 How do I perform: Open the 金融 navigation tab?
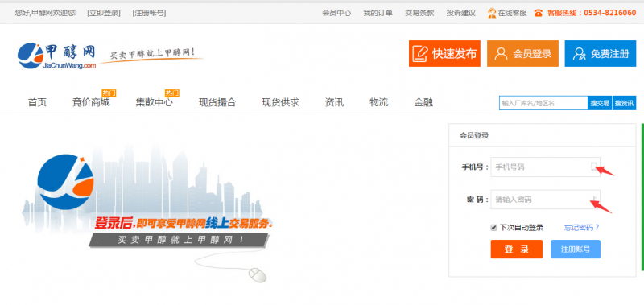pos(423,103)
